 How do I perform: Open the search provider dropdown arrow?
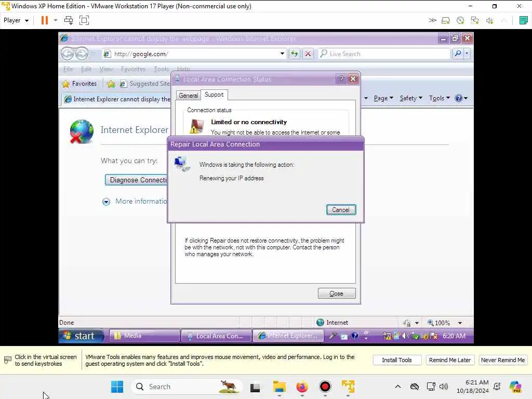coord(467,54)
